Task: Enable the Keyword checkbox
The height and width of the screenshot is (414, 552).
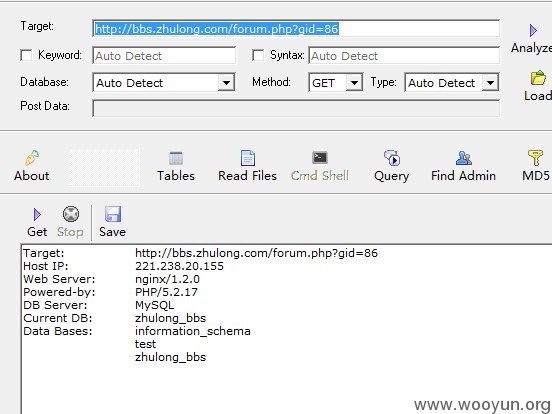Action: click(x=26, y=55)
